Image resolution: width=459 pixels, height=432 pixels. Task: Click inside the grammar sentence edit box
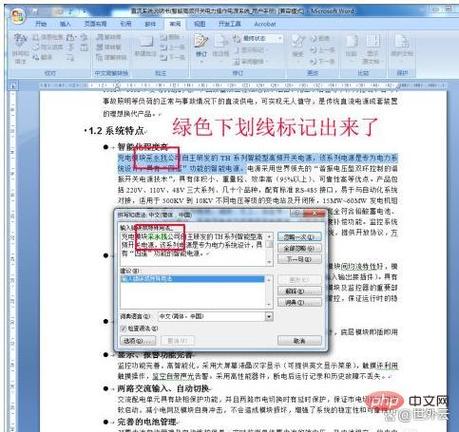pos(193,249)
